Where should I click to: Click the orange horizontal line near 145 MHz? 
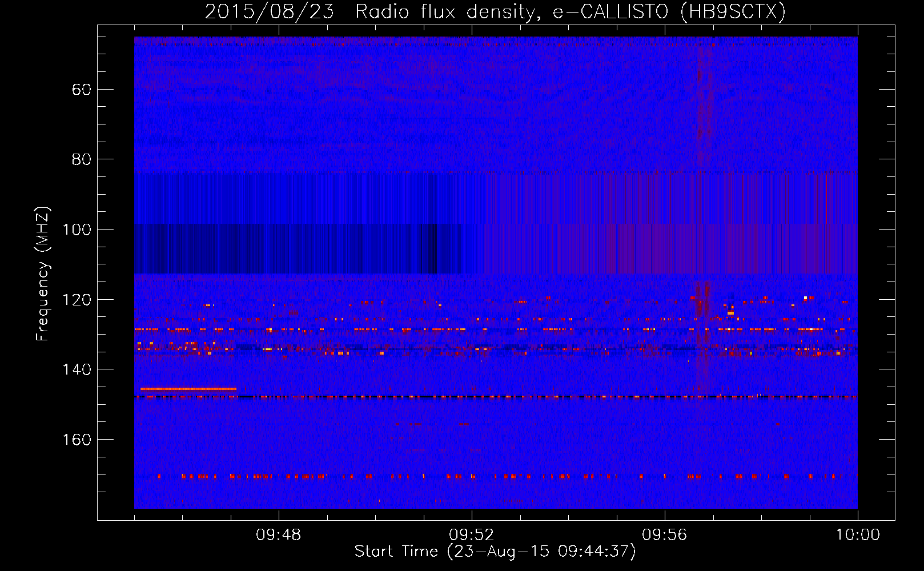point(188,389)
